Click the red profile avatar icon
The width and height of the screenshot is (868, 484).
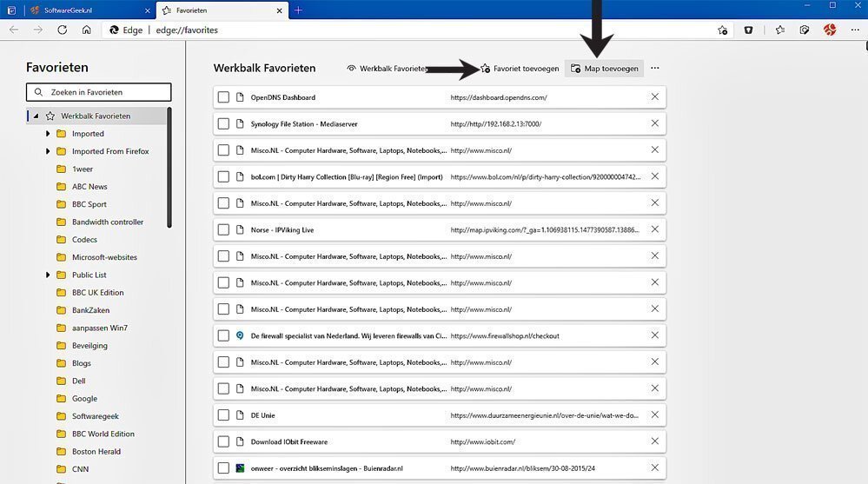click(829, 30)
